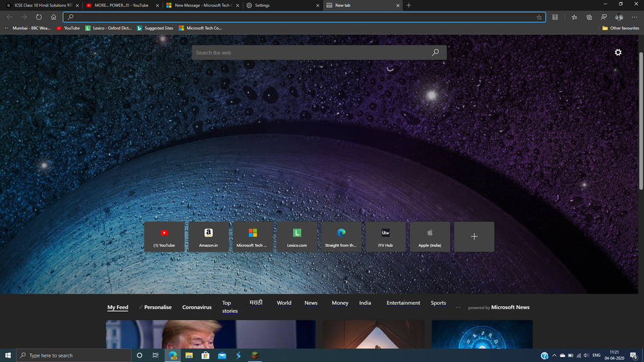Click the magnifier in the web search box

pyautogui.click(x=435, y=53)
